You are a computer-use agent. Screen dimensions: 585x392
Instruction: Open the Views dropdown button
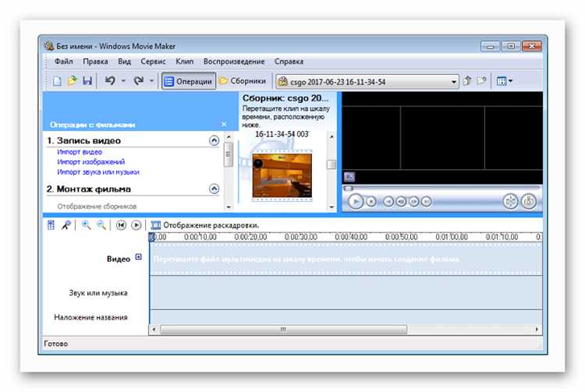coord(505,81)
